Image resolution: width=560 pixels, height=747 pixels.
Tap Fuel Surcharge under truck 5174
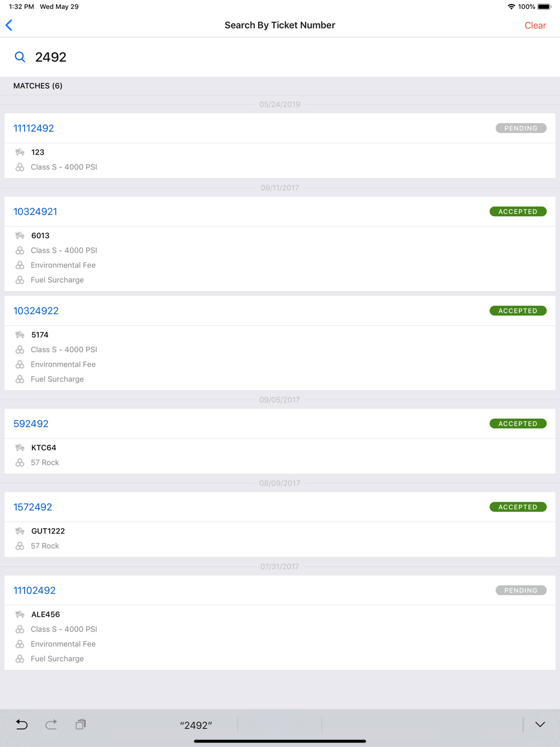(57, 379)
